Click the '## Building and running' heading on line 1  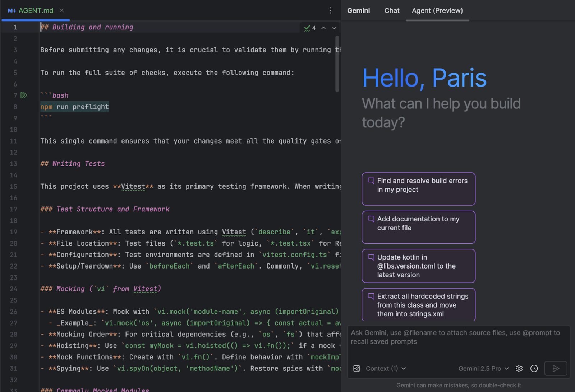[x=87, y=27]
